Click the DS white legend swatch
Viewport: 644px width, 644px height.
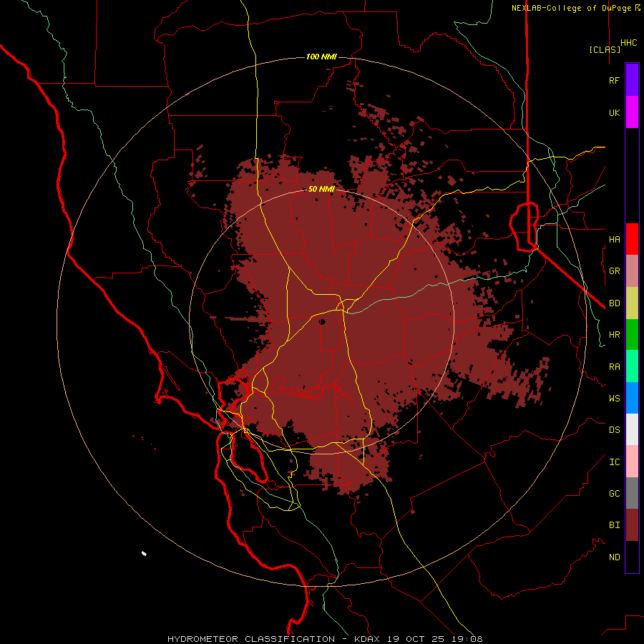[632, 429]
